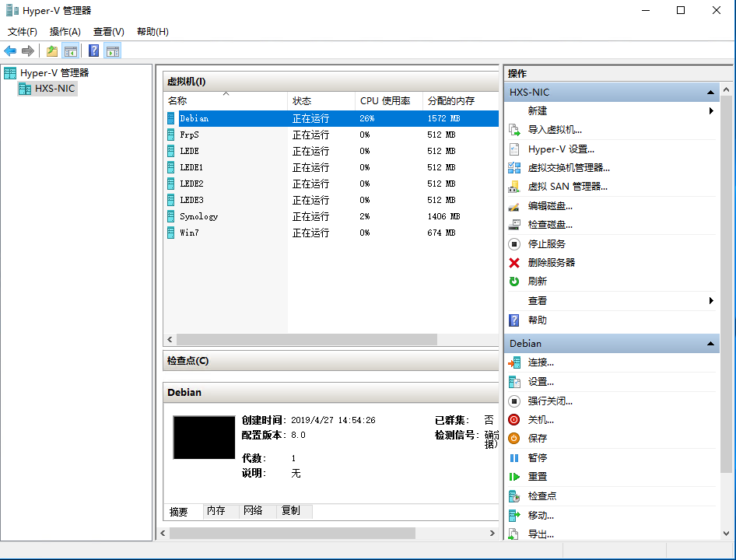
Task: Click the VM list scroll left arrow
Action: click(x=170, y=339)
